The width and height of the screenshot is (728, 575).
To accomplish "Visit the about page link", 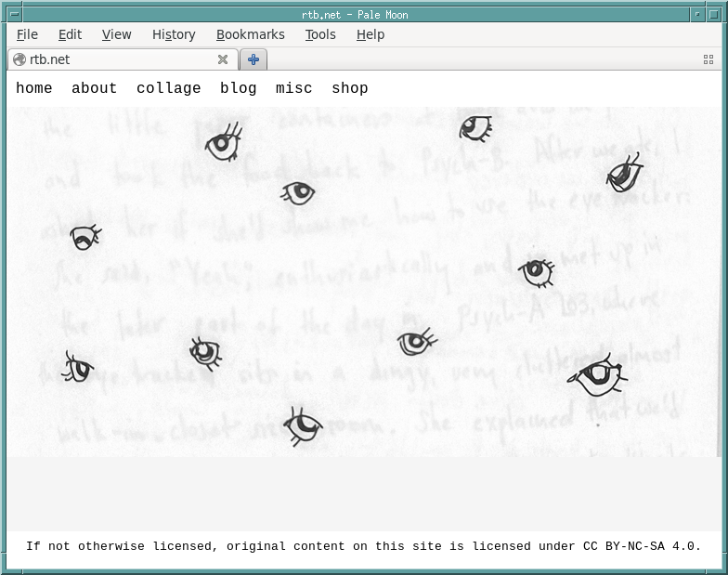I will coord(95,88).
